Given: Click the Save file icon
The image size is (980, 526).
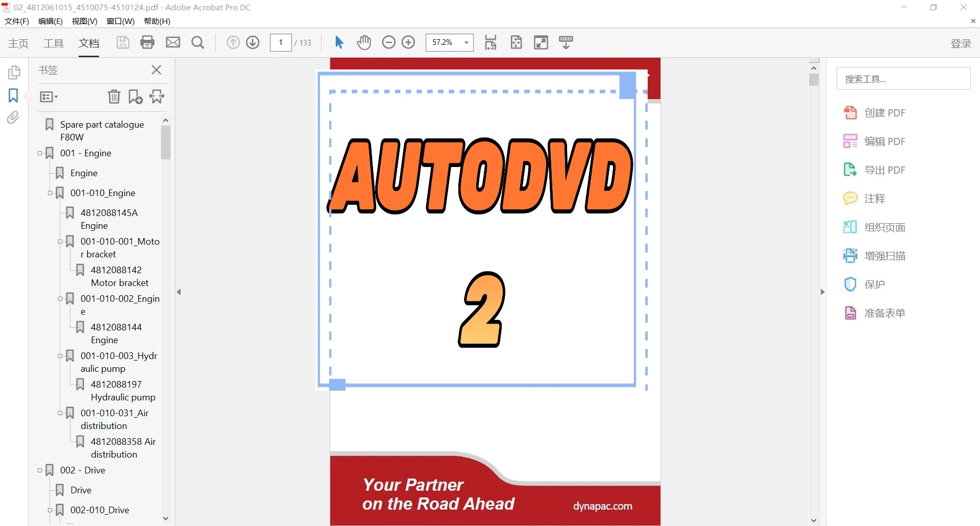Looking at the screenshot, I should click(122, 42).
